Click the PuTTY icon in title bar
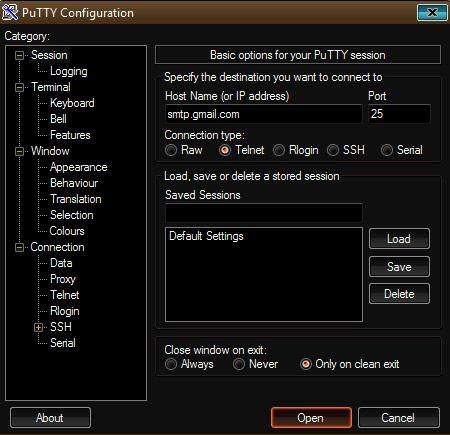 click(10, 12)
